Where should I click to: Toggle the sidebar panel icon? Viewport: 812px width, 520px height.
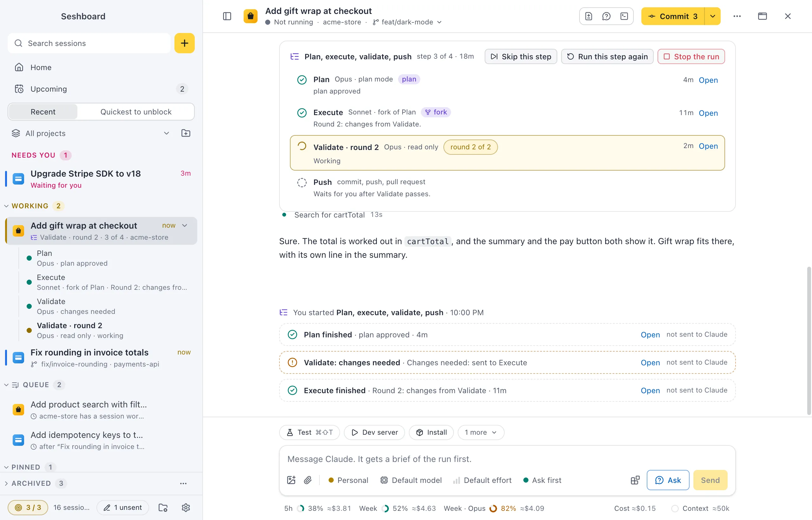pos(227,16)
